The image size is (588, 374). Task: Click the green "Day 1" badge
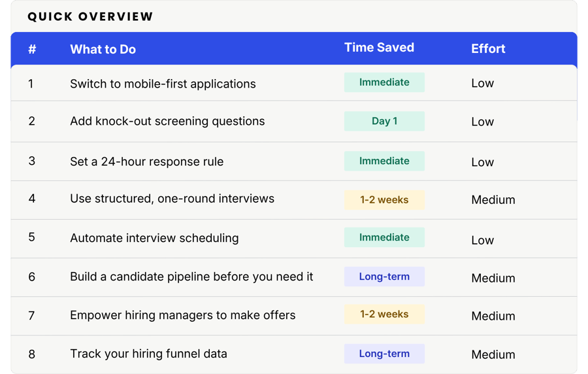[384, 121]
